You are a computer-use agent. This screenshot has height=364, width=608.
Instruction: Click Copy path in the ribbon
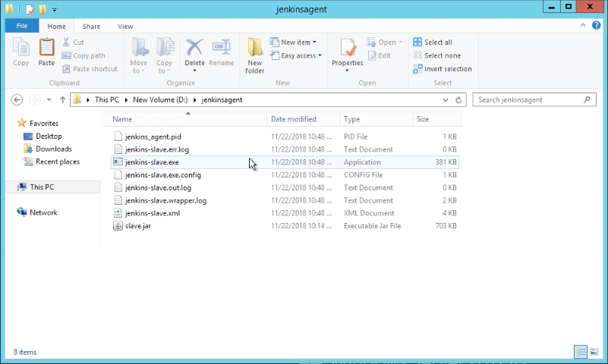83,55
